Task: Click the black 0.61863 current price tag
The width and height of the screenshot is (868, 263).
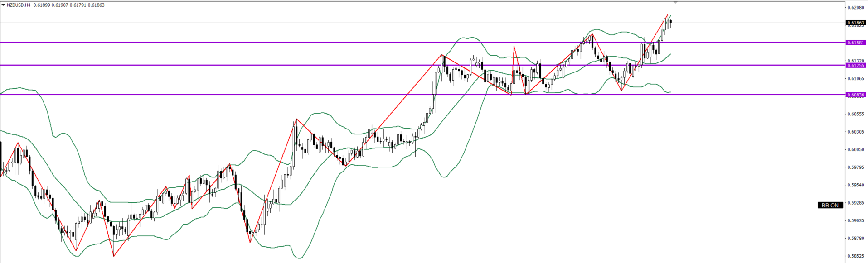Action: click(x=856, y=23)
